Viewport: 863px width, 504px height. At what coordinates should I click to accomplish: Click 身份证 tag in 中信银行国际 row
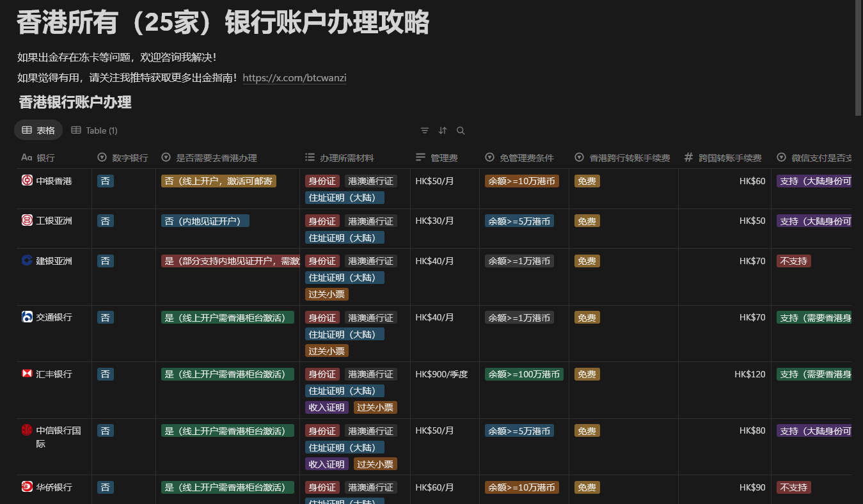click(322, 430)
